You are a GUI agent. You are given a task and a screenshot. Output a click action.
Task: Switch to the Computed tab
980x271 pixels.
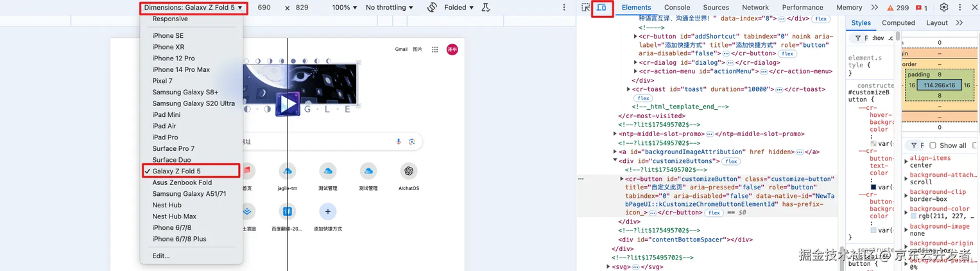coord(898,22)
